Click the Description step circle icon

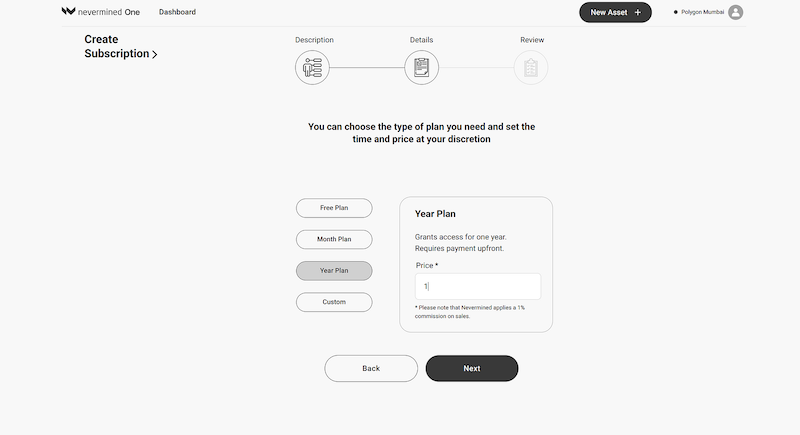(x=312, y=67)
